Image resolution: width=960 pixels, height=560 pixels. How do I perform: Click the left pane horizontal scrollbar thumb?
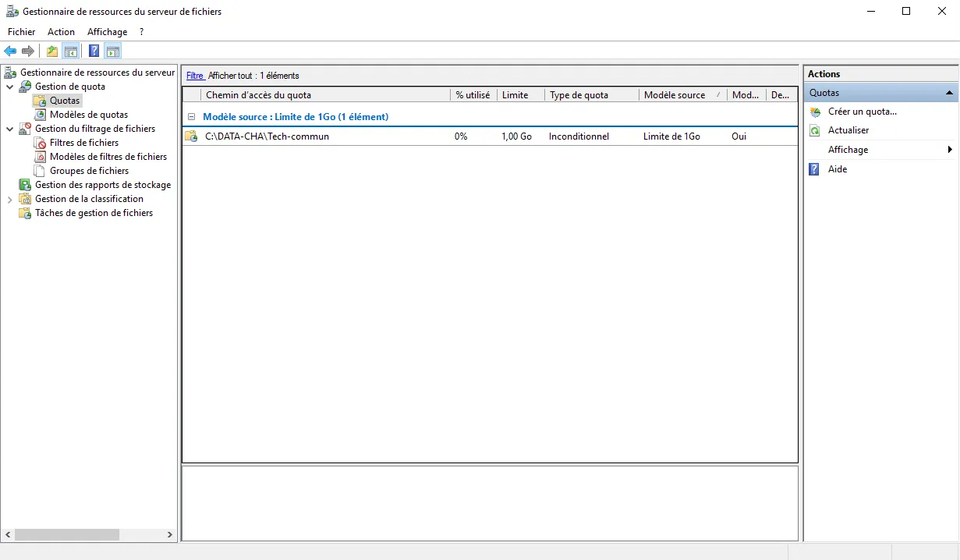(x=66, y=535)
